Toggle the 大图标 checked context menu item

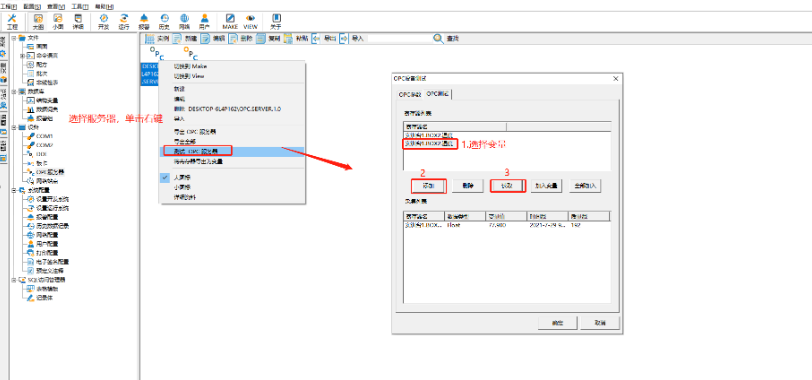[181, 177]
